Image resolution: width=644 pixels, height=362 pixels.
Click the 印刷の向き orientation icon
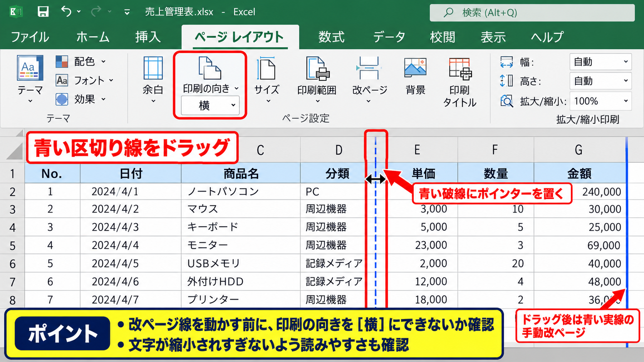[x=210, y=68]
